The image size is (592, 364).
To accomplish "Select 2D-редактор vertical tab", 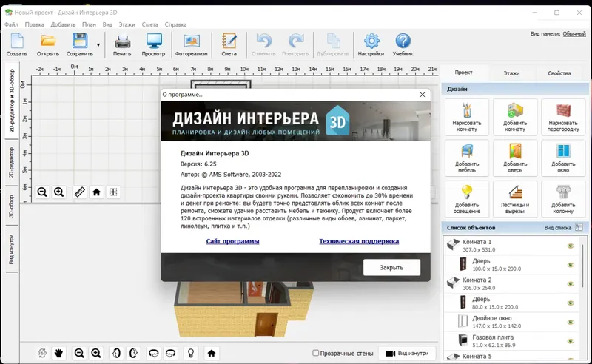I will point(11,162).
